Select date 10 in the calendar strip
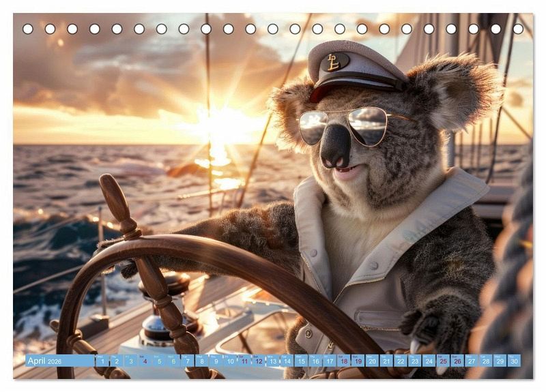546x392 pixels. pos(230,361)
